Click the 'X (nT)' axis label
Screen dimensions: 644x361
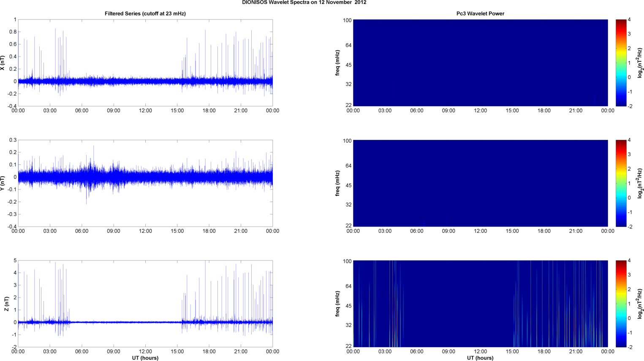click(x=3, y=63)
